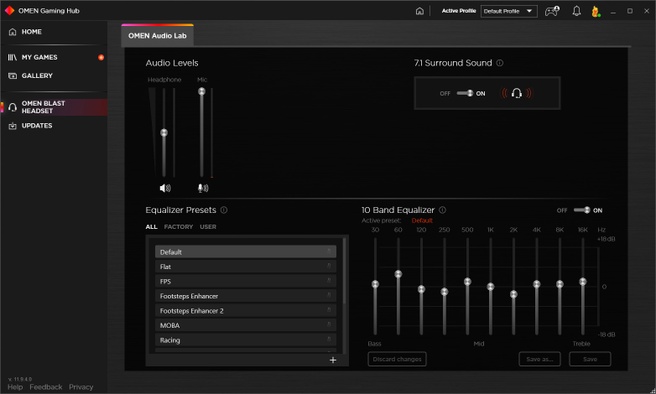
Task: Click the 250 Hz equalizer slider knob
Action: [444, 292]
